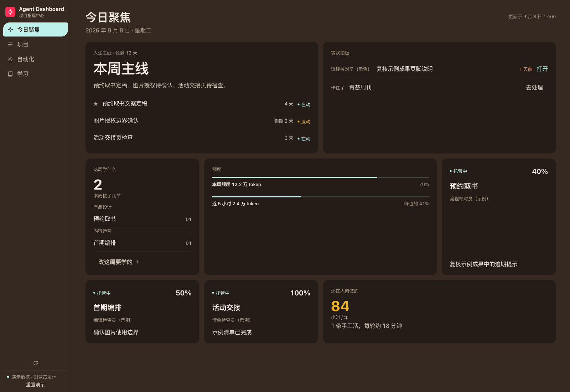570x392 pixels.
Task: Click 确认图片使用边界 in 首期编排 card
Action: click(x=116, y=332)
